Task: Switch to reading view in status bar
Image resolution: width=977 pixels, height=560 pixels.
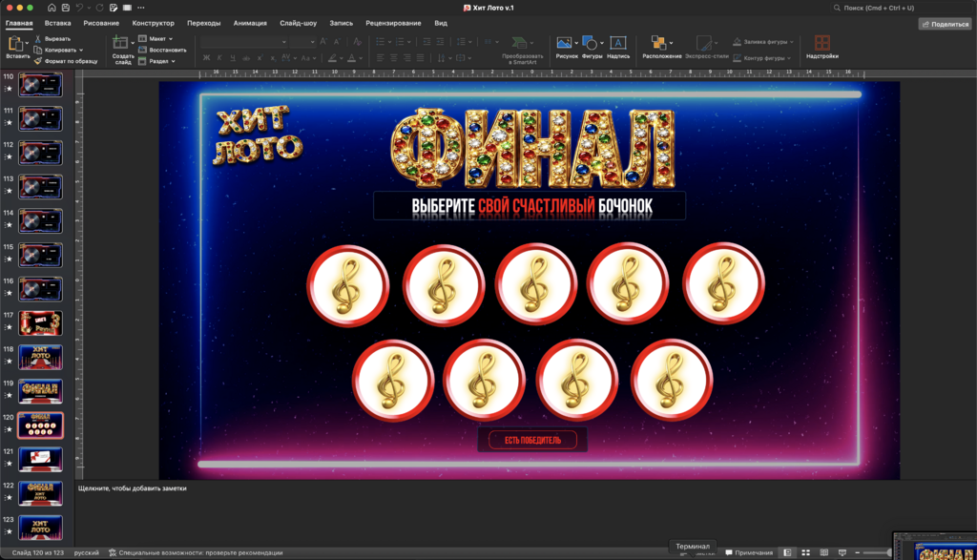Action: coord(823,552)
